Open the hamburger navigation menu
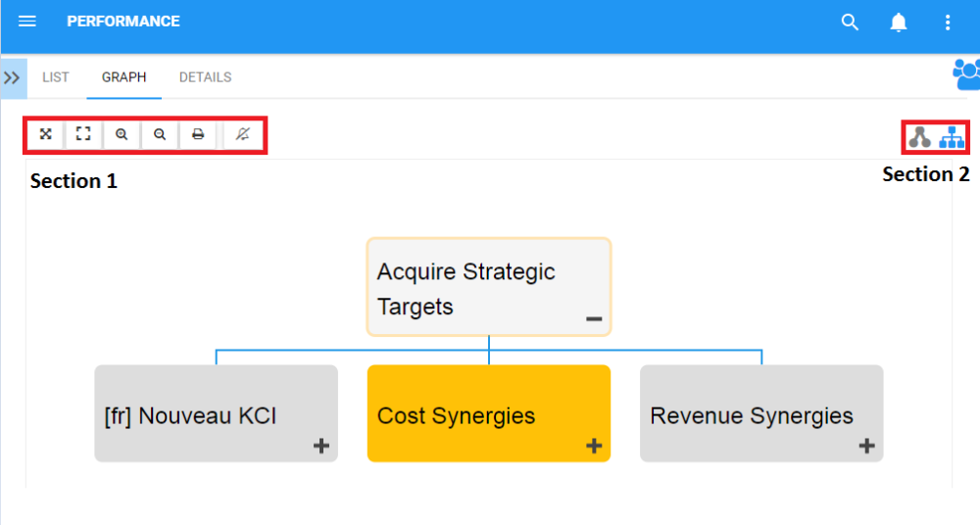This screenshot has width=980, height=525. tap(27, 22)
